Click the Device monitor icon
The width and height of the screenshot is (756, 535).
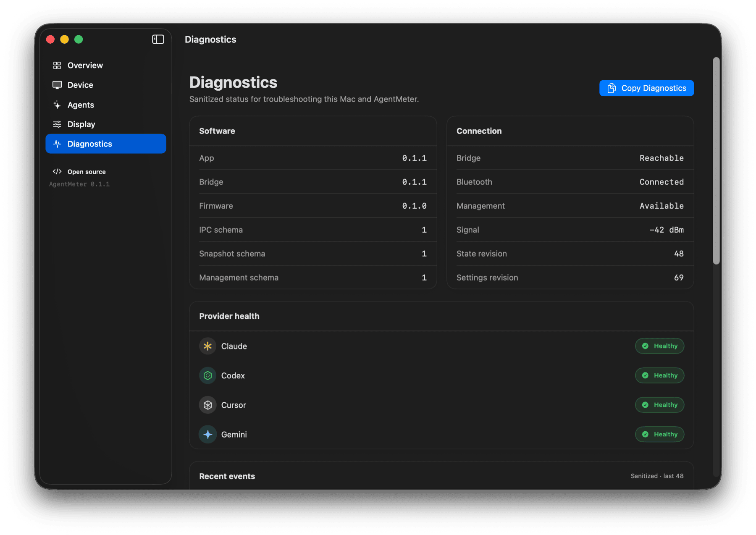57,85
